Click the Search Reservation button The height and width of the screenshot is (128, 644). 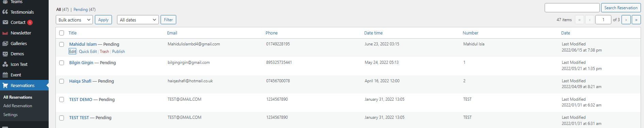tap(621, 8)
